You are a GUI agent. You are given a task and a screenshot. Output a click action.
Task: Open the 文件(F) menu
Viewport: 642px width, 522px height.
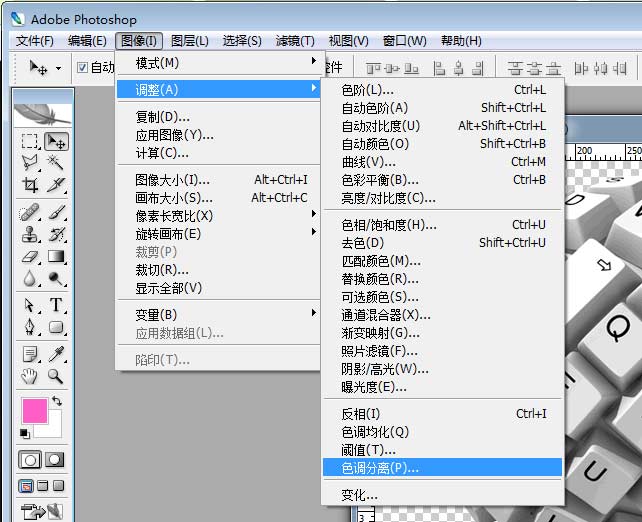(34, 41)
